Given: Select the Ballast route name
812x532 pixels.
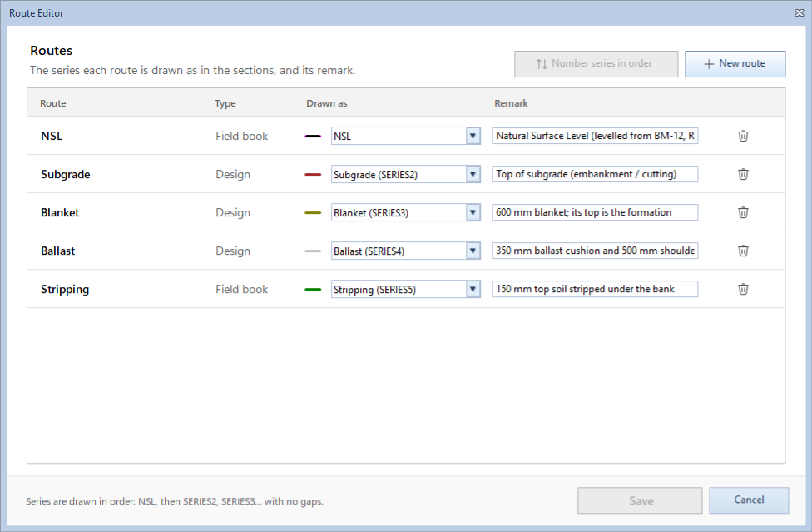Looking at the screenshot, I should click(x=58, y=251).
